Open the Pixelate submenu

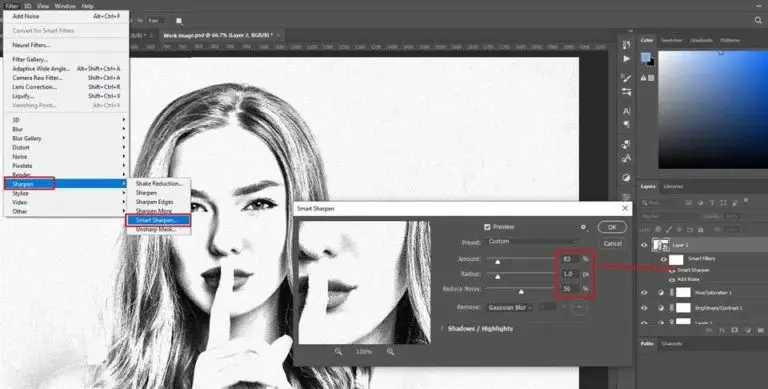click(66, 166)
